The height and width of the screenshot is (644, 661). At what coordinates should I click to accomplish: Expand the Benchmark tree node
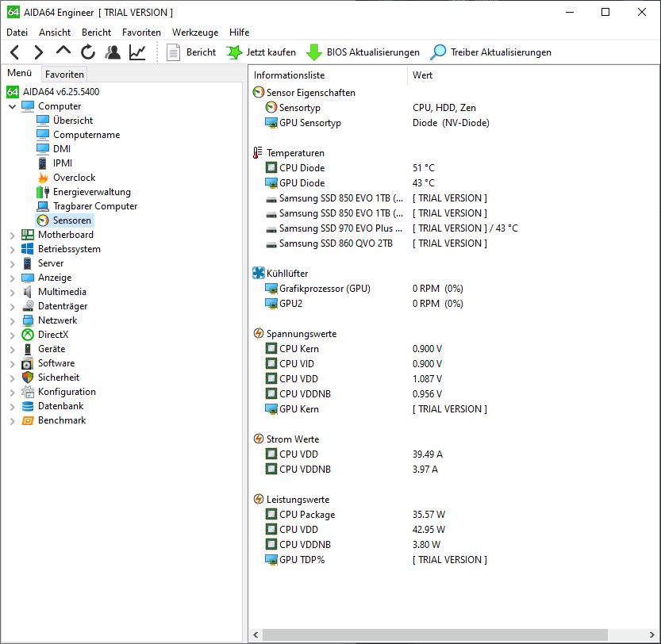(x=12, y=421)
